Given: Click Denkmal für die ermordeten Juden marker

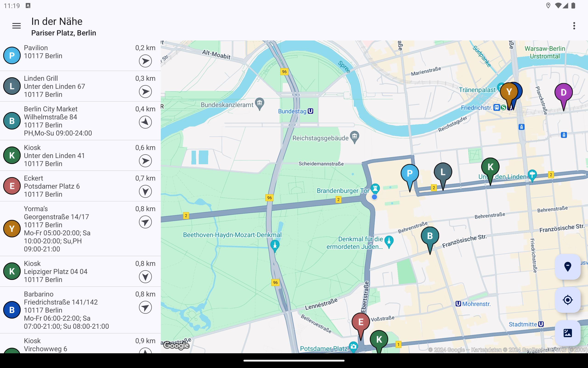Looking at the screenshot, I should 389,241.
